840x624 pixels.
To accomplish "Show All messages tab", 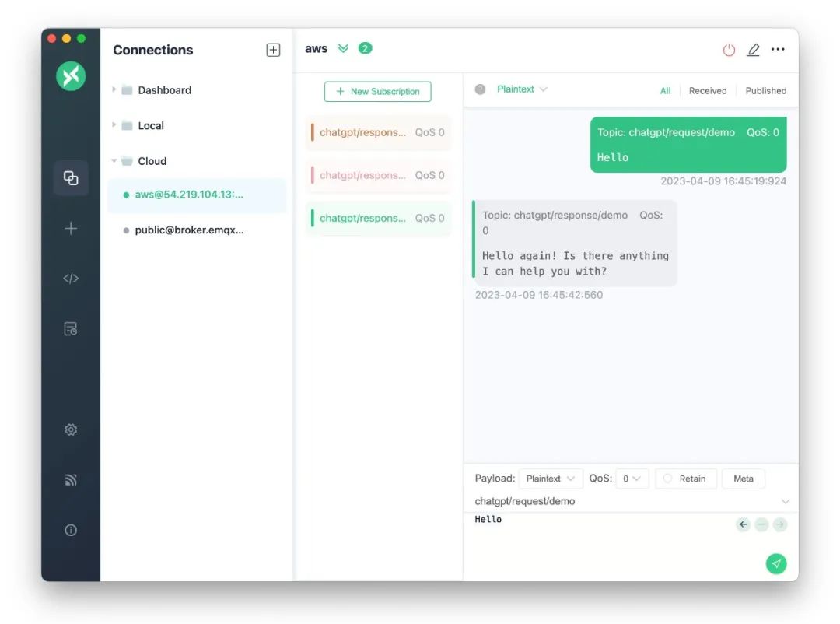I will coord(665,90).
